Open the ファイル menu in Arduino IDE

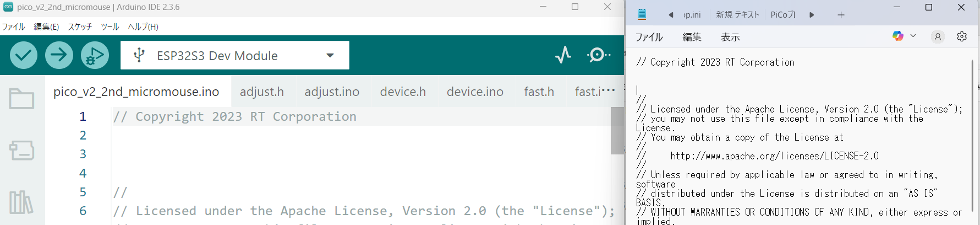(x=13, y=26)
